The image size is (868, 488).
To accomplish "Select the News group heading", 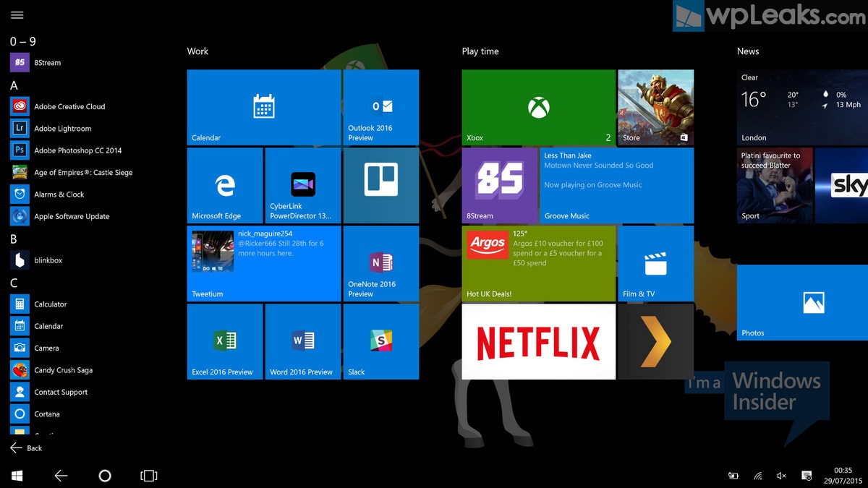I will pos(748,51).
